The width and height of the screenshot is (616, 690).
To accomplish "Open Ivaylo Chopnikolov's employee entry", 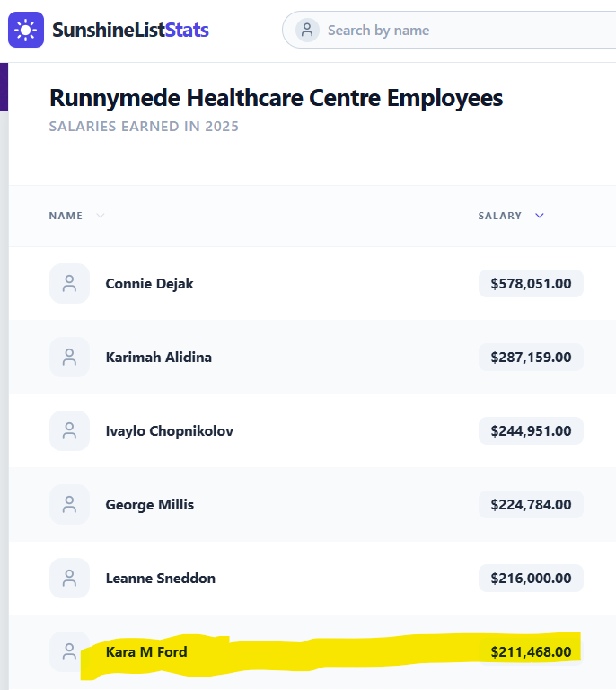I will coord(170,431).
